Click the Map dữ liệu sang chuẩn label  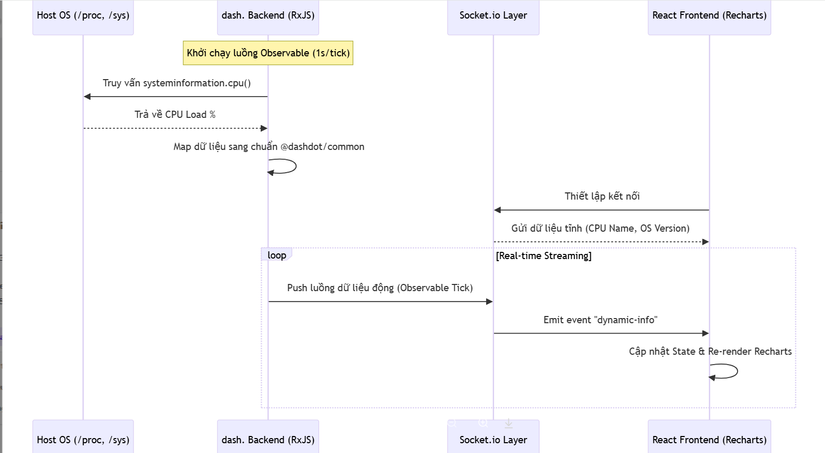click(268, 146)
